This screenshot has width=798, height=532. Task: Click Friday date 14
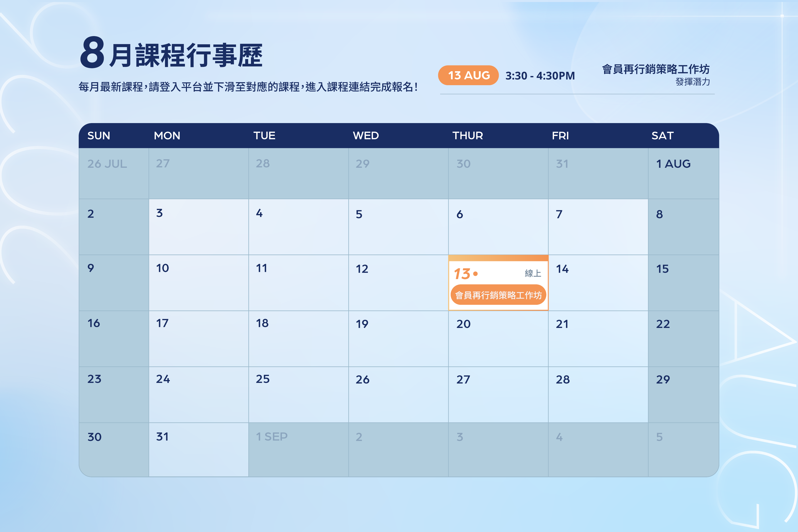[x=562, y=269]
